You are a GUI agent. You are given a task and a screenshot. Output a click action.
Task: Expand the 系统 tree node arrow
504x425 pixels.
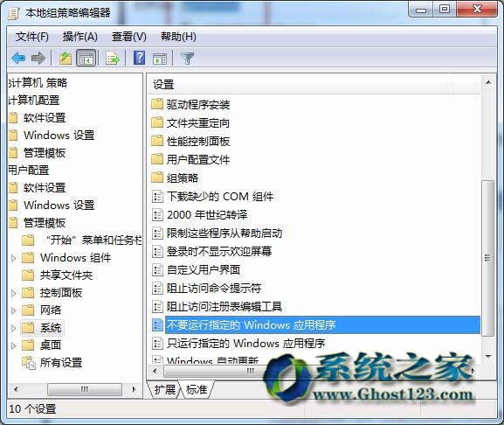[x=13, y=328]
